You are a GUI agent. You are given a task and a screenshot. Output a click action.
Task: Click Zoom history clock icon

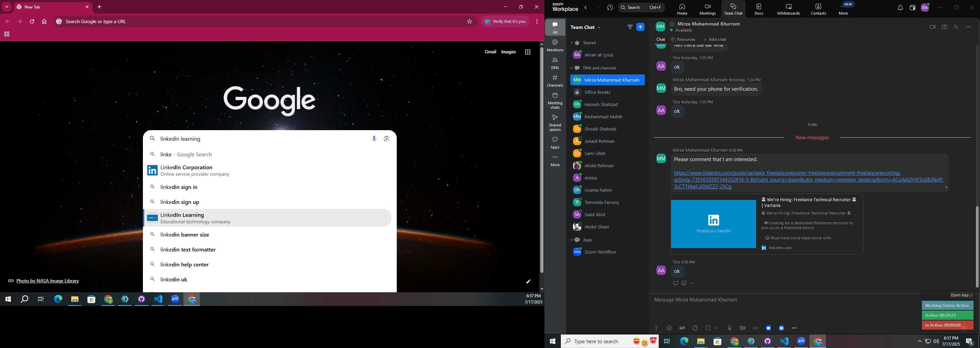pos(610,7)
